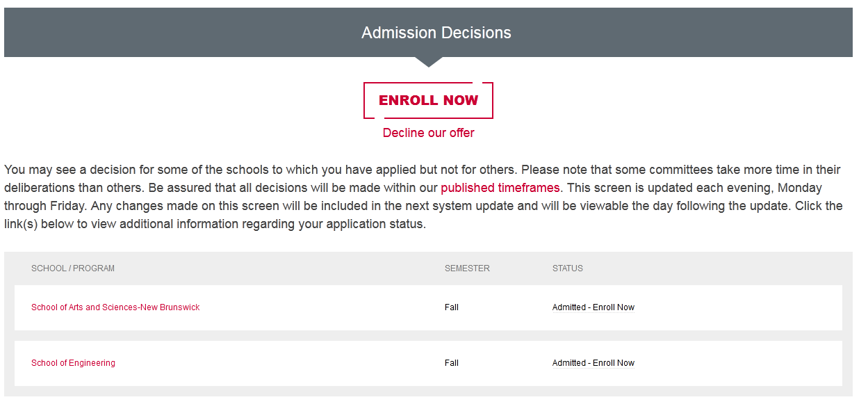The width and height of the screenshot is (868, 418).
Task: Click the paragraph text about decision timeframes
Action: pos(278,207)
